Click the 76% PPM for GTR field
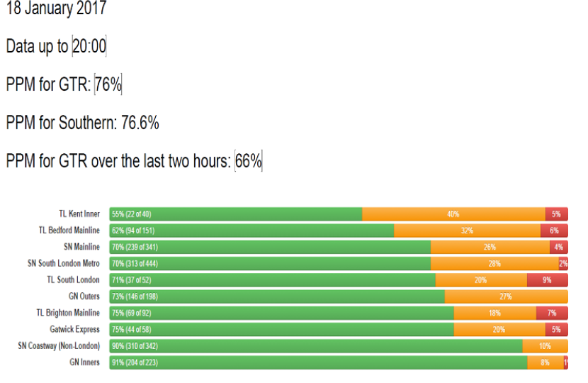588x383 pixels. tap(108, 85)
